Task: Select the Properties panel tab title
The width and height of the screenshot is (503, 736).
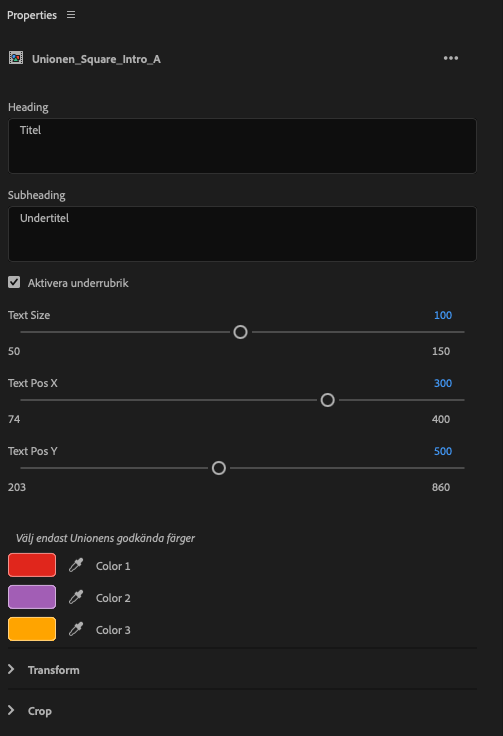Action: click(x=32, y=15)
